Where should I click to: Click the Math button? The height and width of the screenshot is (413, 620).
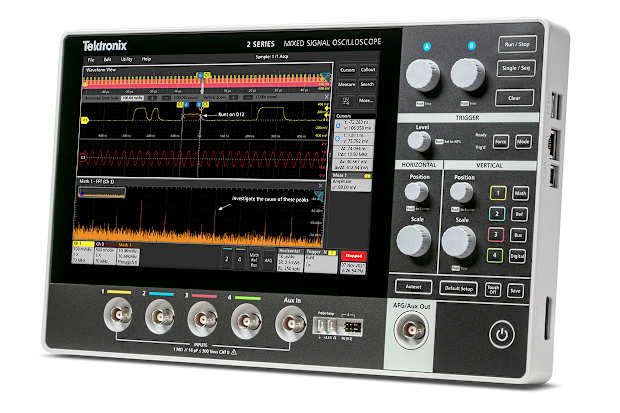click(520, 193)
